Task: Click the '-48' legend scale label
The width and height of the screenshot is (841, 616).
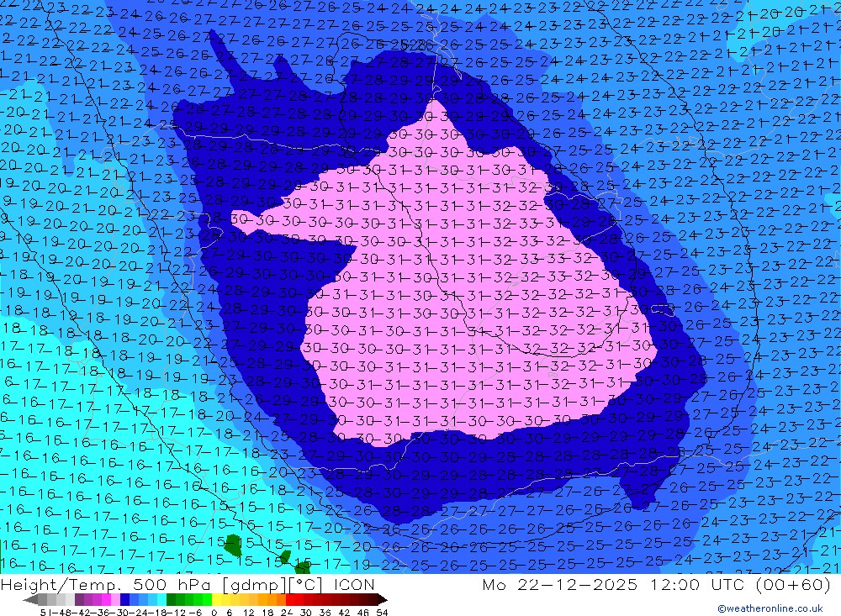Action: tap(61, 613)
